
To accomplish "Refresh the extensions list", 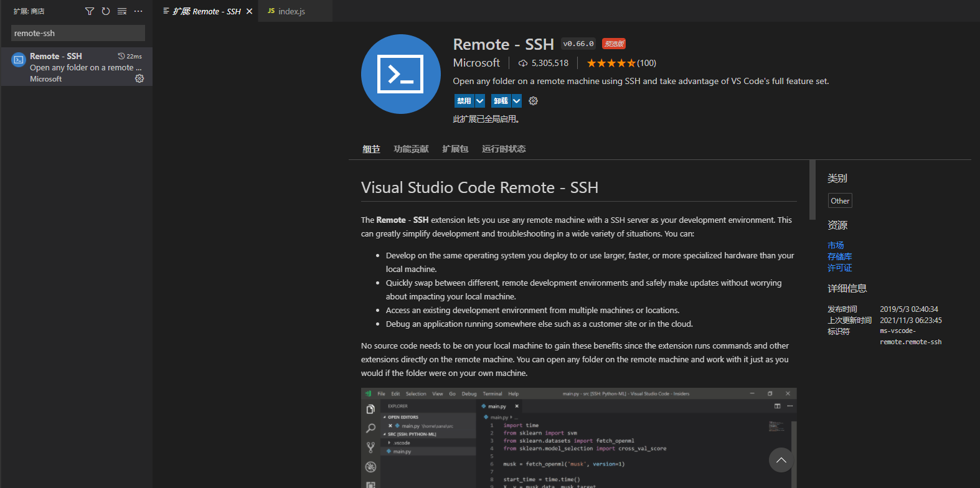I will (106, 11).
